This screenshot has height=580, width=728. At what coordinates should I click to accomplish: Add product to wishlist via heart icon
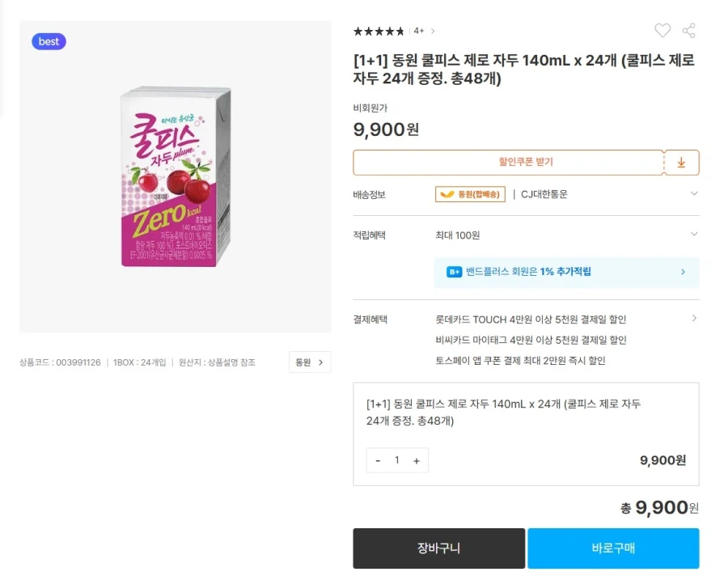coord(662,31)
